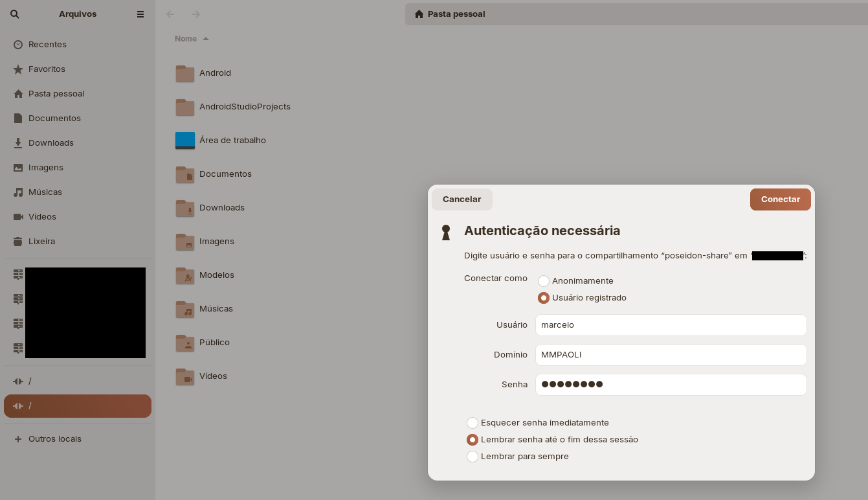868x500 pixels.
Task: Click the search icon in Arquivos sidebar
Action: [x=15, y=14]
